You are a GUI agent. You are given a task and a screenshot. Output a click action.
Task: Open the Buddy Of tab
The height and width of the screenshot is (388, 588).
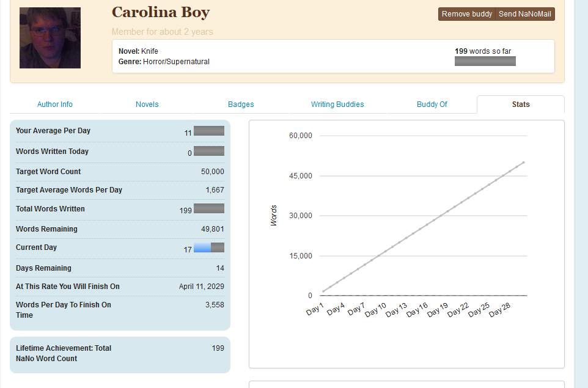point(432,104)
